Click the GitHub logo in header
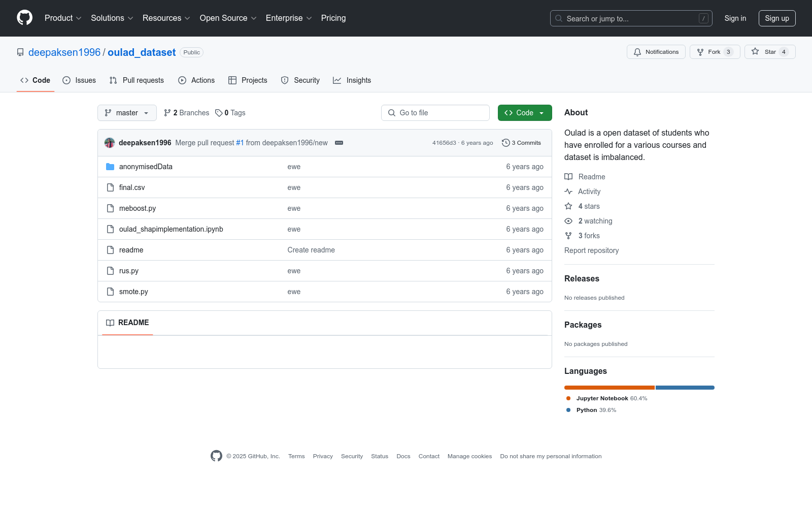Viewport: 812px width, 508px height. click(x=24, y=18)
